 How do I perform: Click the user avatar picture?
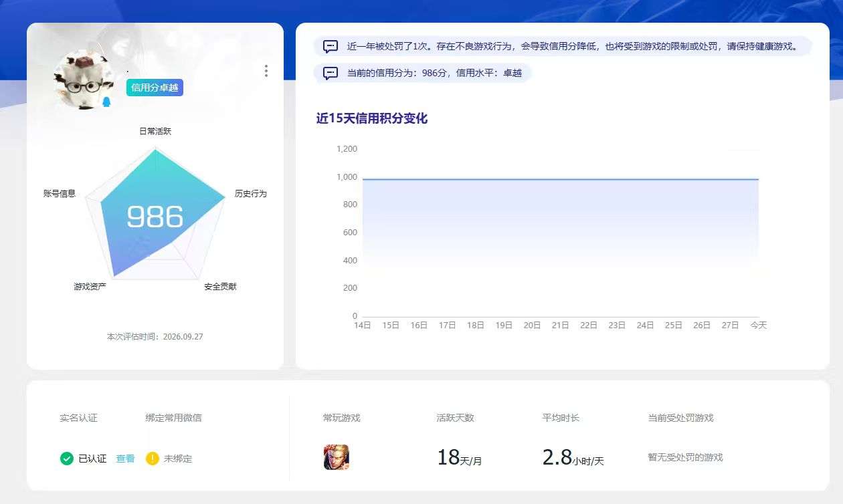(x=83, y=80)
